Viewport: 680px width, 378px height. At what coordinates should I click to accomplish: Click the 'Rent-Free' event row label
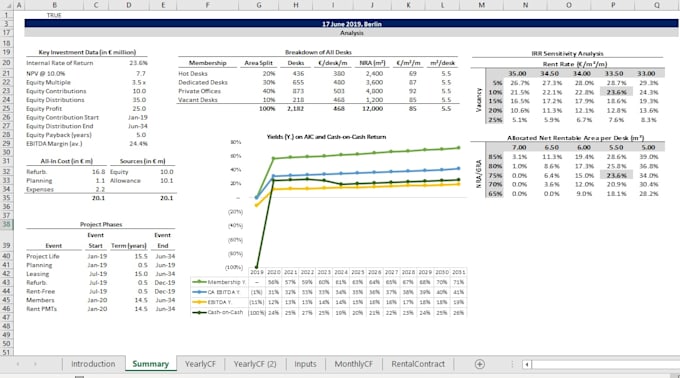(x=40, y=291)
